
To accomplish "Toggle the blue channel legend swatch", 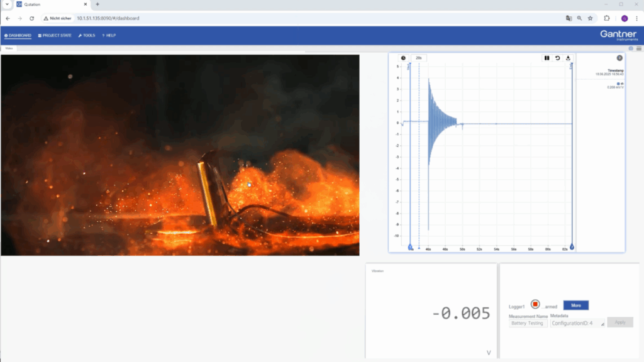I will tap(618, 84).
